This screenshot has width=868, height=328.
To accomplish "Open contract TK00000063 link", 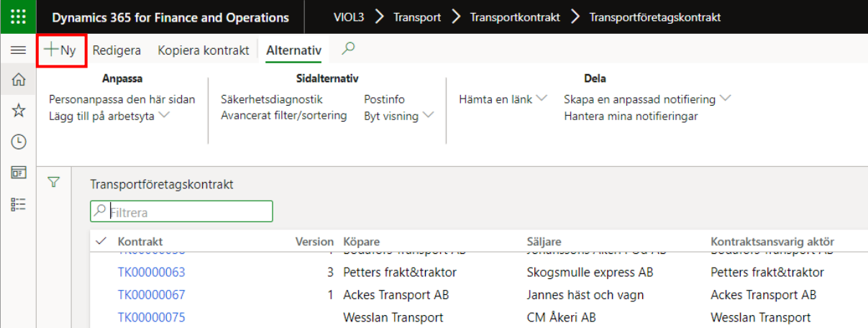I will [x=152, y=273].
